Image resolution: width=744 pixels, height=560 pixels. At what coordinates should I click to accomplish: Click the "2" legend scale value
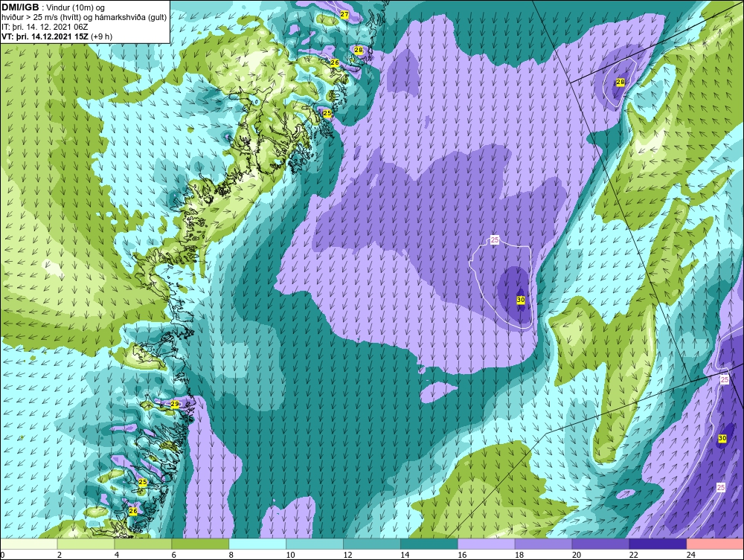pos(60,555)
